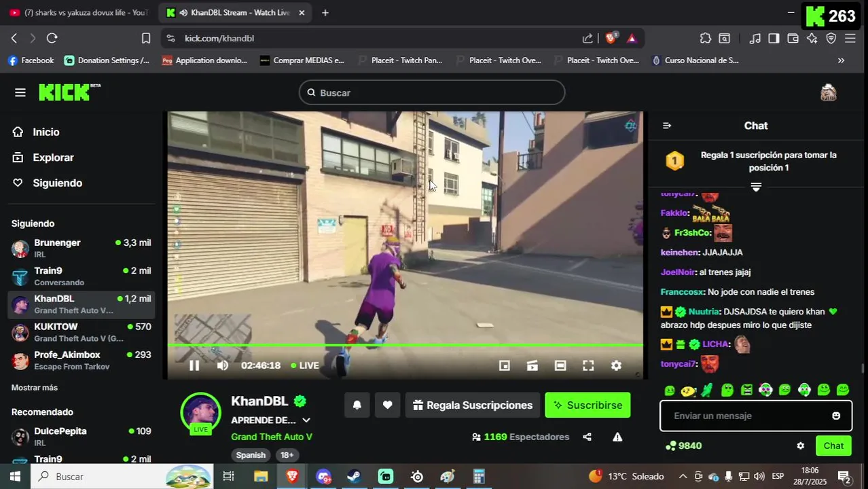Click the first green smiley quick emote
Image resolution: width=868 pixels, height=489 pixels.
coord(670,390)
